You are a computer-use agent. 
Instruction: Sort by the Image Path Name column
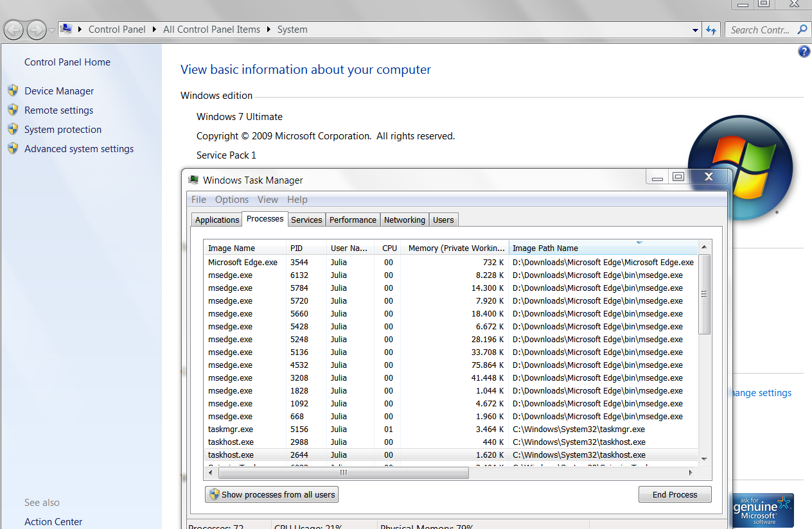click(x=603, y=248)
